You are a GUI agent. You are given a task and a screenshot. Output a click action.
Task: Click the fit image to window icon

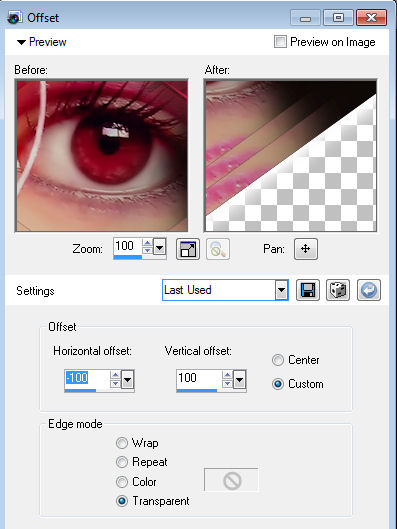pos(188,249)
